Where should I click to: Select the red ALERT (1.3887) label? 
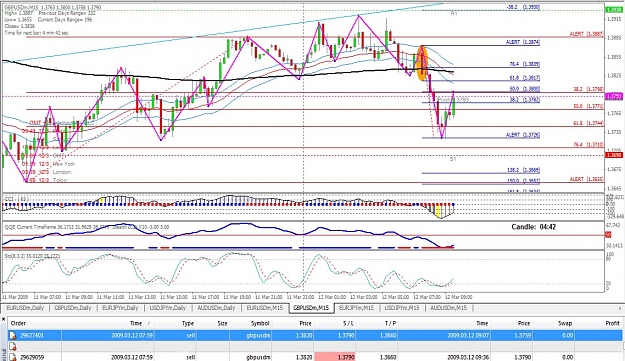586,34
